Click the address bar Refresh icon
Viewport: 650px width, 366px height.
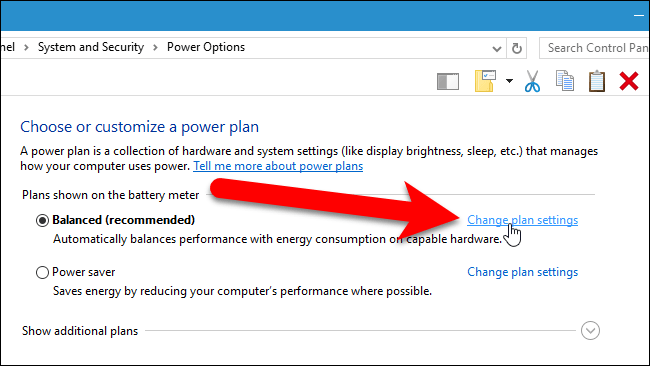pyautogui.click(x=517, y=48)
